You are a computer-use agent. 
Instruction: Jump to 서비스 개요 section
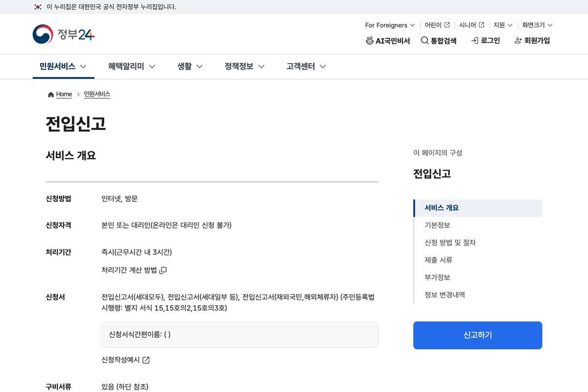478,208
